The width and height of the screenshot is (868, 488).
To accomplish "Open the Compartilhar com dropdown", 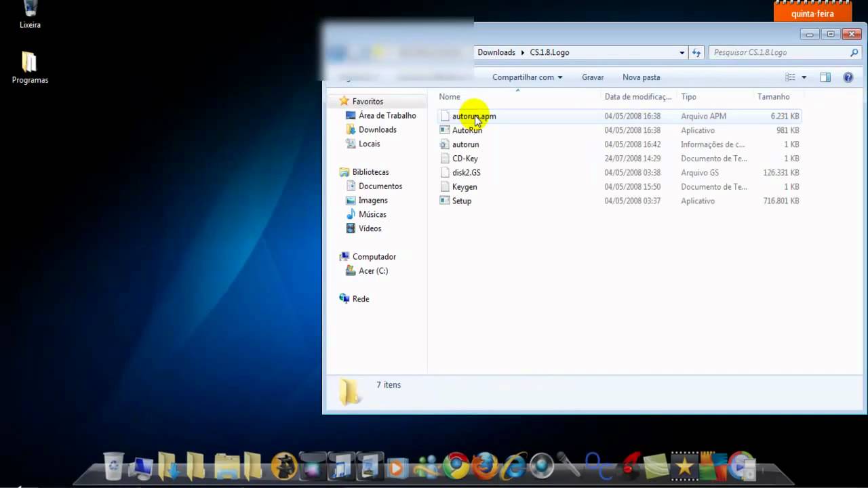I will [528, 77].
